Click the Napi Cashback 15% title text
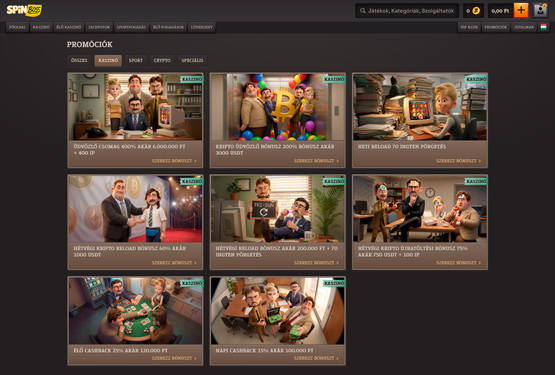Image resolution: width=555 pixels, height=375 pixels. click(264, 350)
